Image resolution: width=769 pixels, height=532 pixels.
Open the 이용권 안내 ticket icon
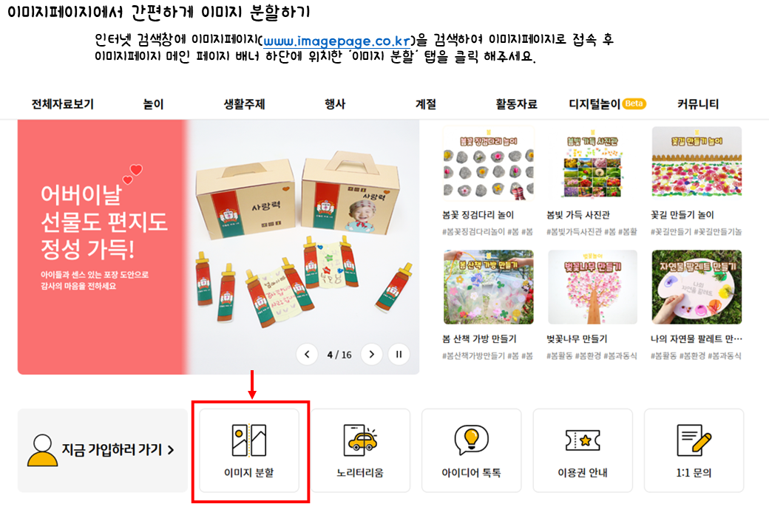click(x=583, y=440)
